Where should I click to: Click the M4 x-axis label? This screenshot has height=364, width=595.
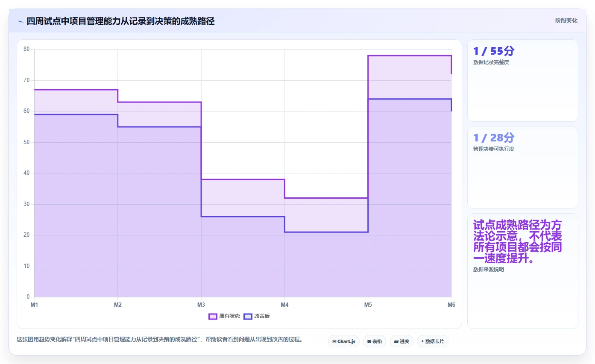[x=284, y=305]
